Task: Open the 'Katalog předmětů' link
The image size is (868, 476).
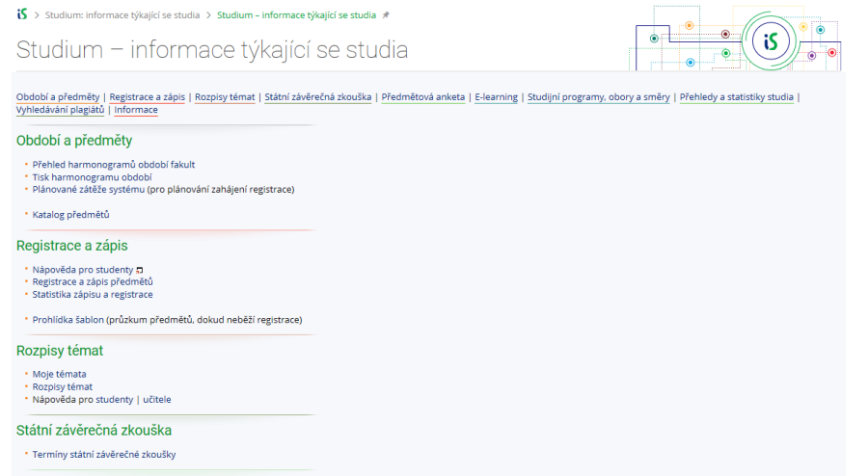Action: pyautogui.click(x=71, y=214)
